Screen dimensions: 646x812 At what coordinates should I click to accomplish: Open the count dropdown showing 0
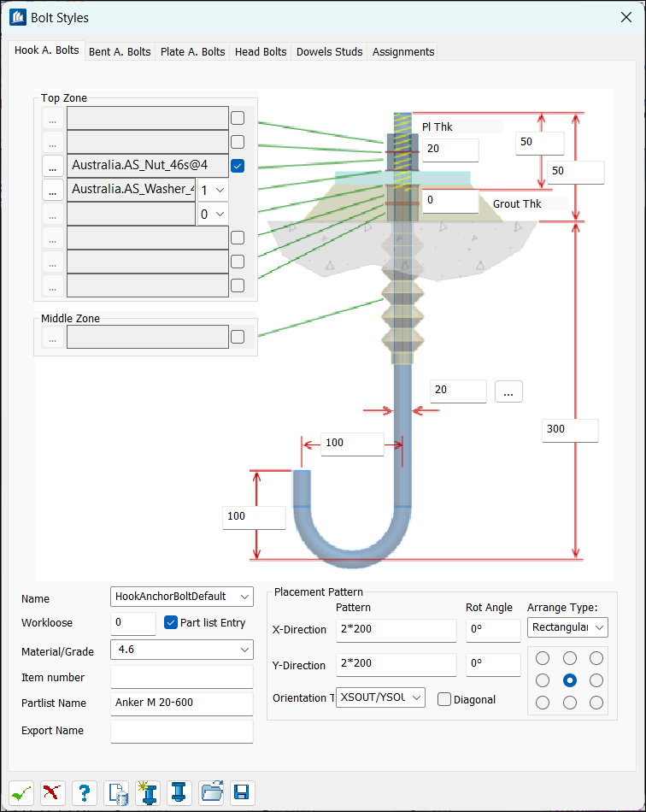212,214
